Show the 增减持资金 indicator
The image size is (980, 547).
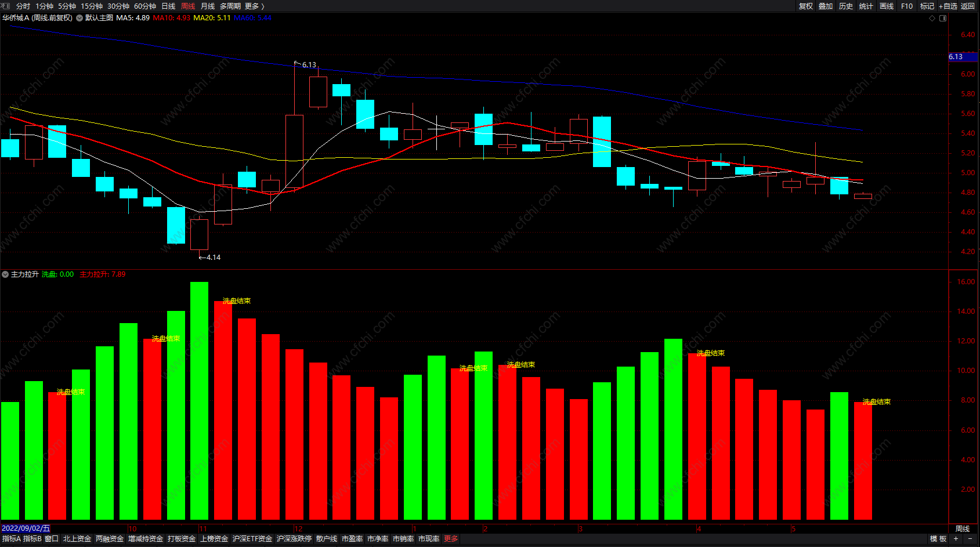coord(146,539)
